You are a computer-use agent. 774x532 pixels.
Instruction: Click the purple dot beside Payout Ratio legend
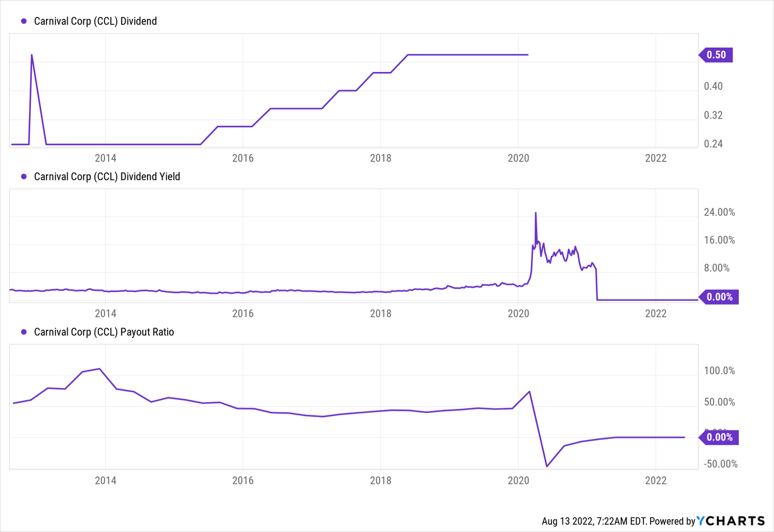24,332
